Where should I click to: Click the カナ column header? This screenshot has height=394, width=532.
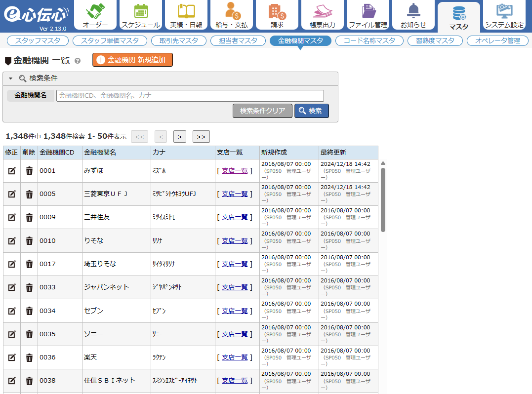pyautogui.click(x=183, y=153)
